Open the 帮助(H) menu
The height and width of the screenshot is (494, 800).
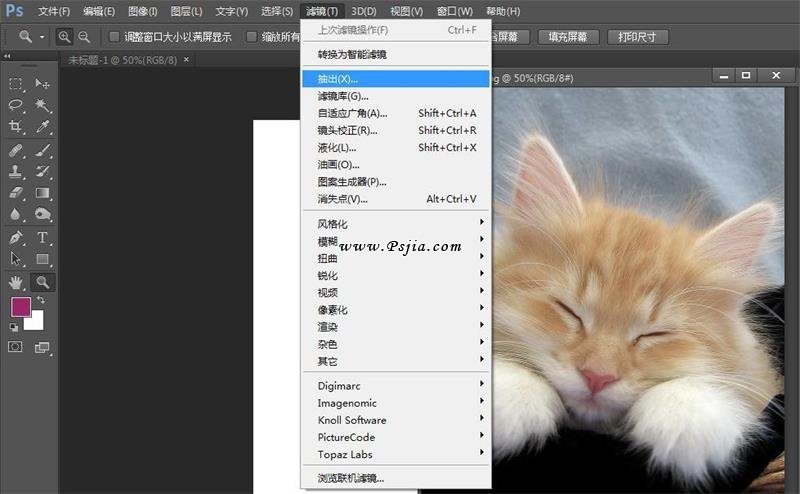(x=503, y=11)
